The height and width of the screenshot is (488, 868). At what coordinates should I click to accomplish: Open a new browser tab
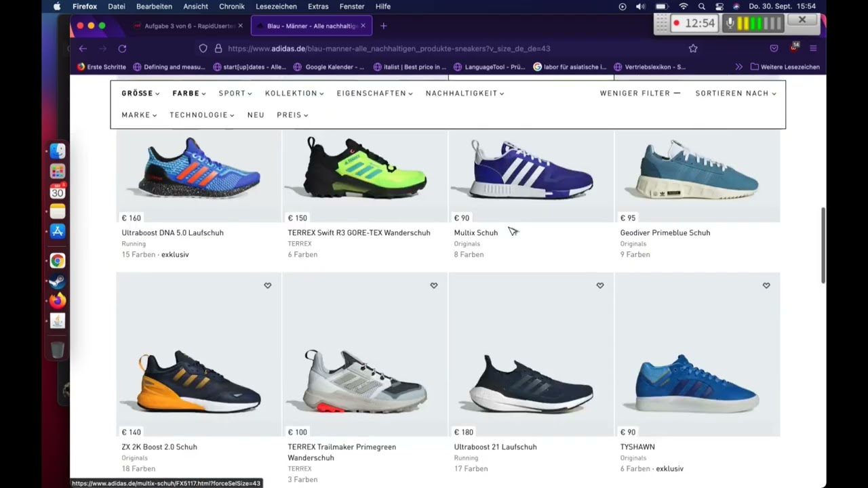coord(383,26)
